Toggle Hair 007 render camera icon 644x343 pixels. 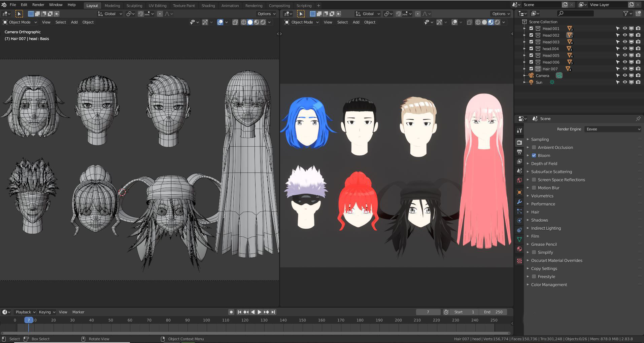coord(638,69)
